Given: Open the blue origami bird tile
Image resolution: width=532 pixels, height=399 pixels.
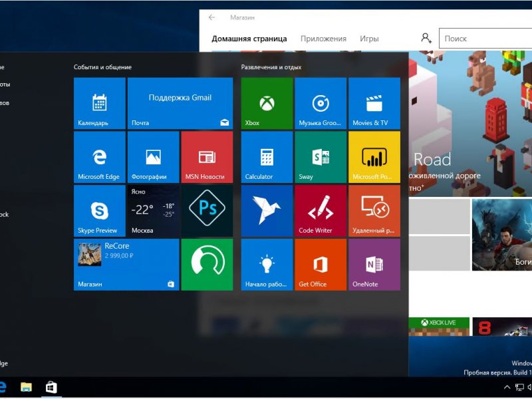Looking at the screenshot, I should tap(267, 211).
